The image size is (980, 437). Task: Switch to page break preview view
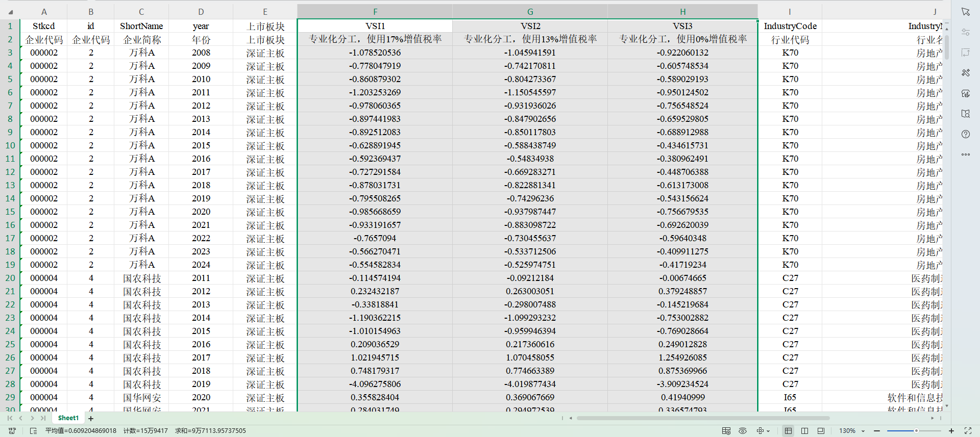(x=804, y=431)
